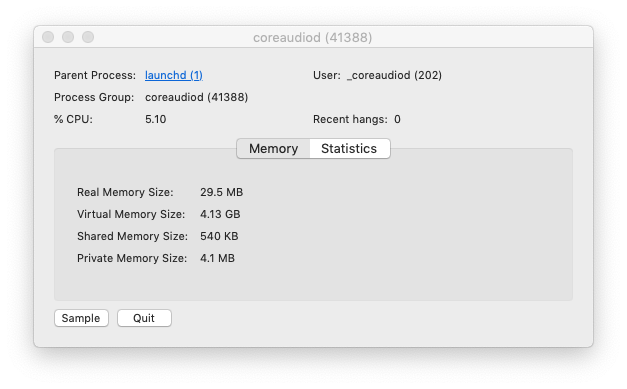Screen dimensions: 627x389
Task: Click the window title coreaudiod (41388)
Action: click(312, 38)
